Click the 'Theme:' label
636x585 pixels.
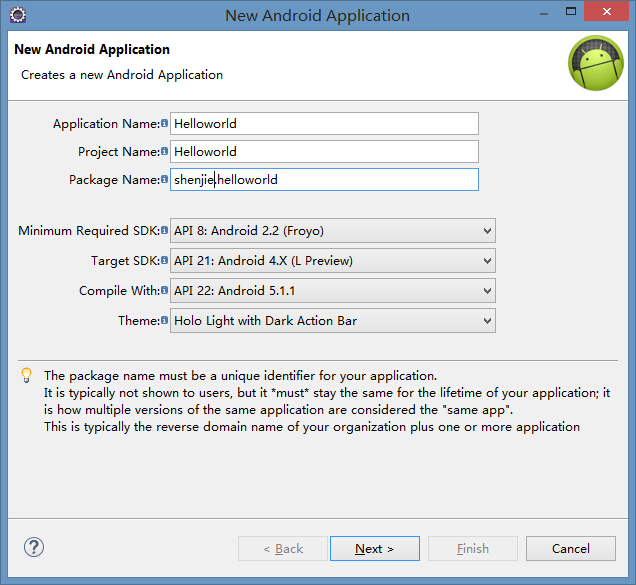coord(139,320)
